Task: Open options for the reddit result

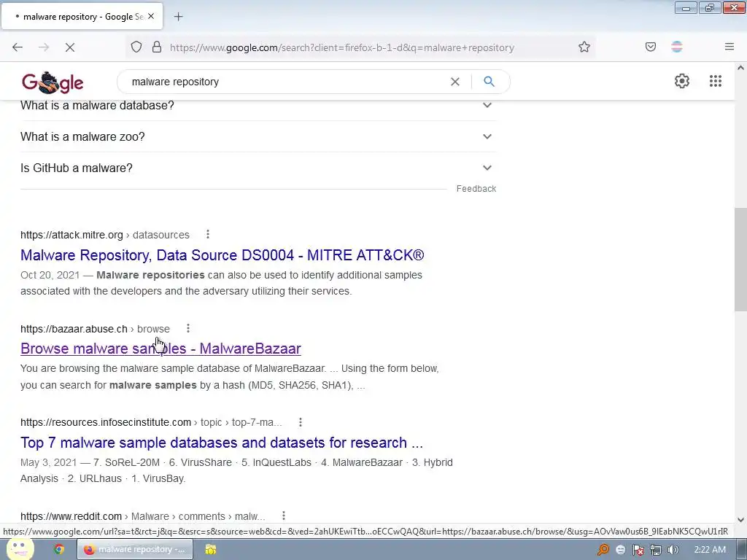Action: click(284, 516)
